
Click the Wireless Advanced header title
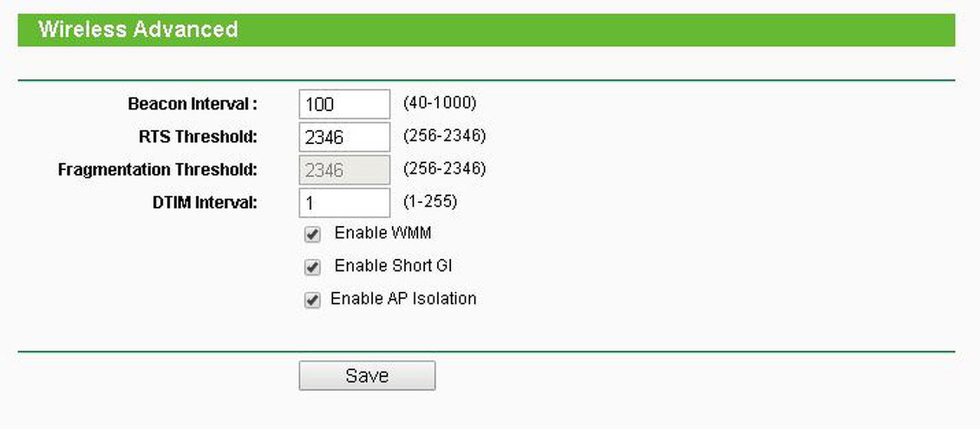tap(138, 30)
